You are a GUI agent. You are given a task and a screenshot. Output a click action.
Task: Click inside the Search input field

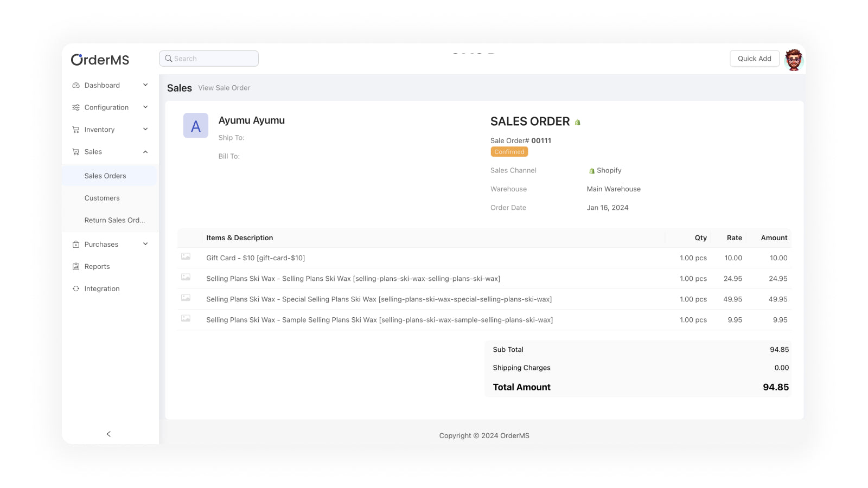pos(212,58)
